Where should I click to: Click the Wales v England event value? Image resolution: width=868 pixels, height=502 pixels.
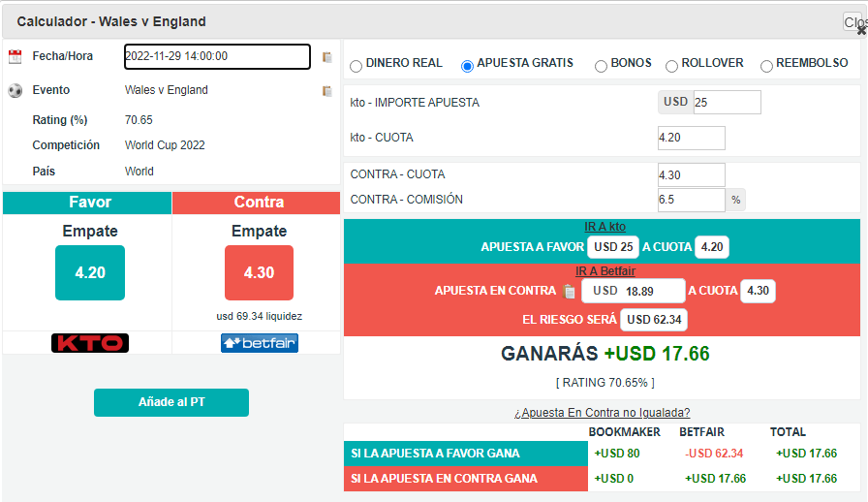click(x=166, y=90)
